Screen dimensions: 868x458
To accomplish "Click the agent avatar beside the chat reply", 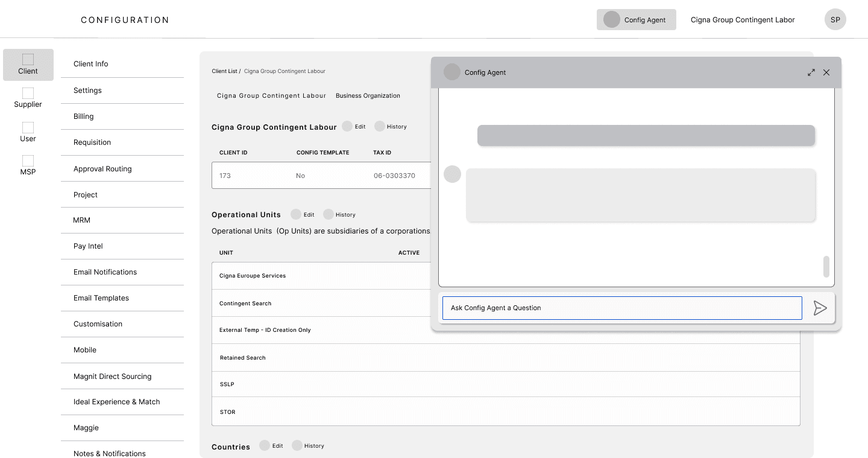I will point(452,174).
